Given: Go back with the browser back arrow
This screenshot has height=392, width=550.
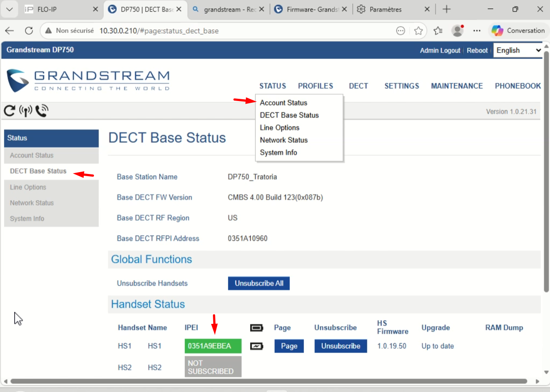Looking at the screenshot, I should pos(10,31).
